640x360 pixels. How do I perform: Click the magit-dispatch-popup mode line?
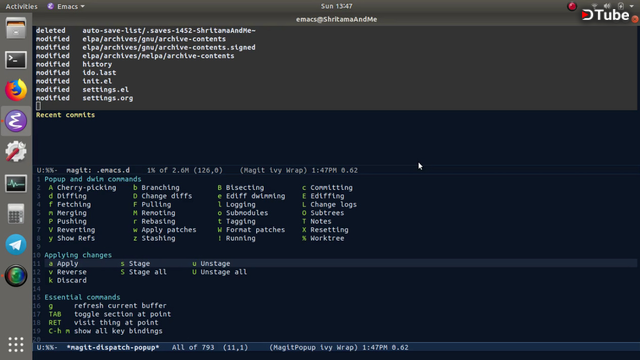pyautogui.click(x=335, y=347)
